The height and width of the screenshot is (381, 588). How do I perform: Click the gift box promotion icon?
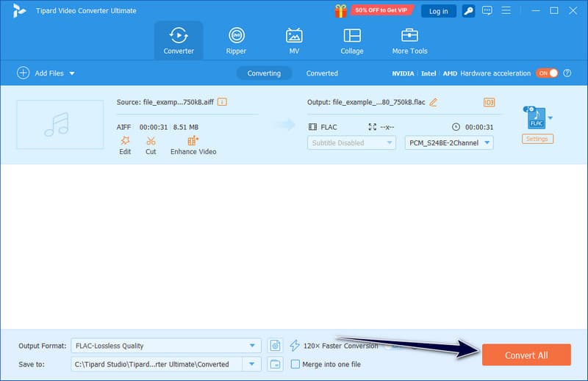pyautogui.click(x=340, y=11)
